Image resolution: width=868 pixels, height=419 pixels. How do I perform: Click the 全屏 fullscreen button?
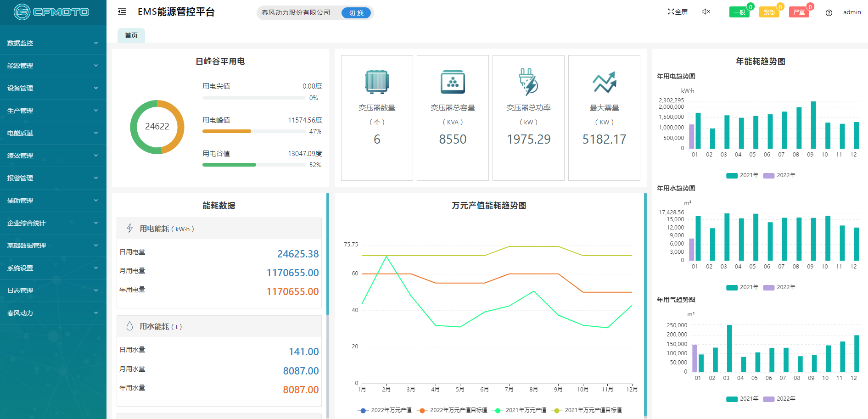pos(678,12)
